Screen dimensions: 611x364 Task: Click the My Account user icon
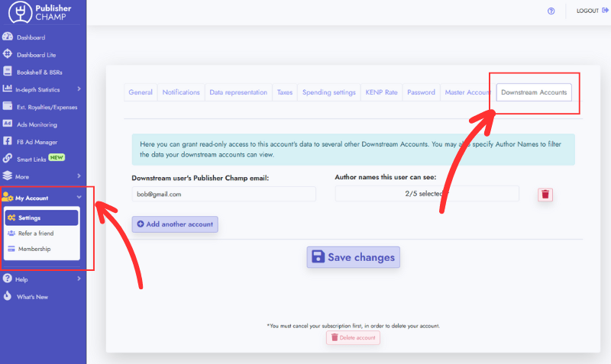[7, 197]
